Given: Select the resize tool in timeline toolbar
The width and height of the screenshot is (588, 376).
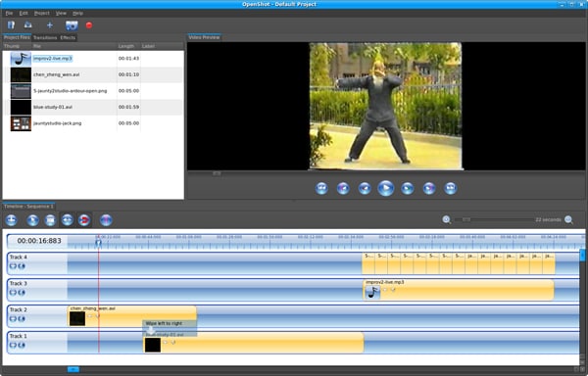Looking at the screenshot, I should 68,220.
